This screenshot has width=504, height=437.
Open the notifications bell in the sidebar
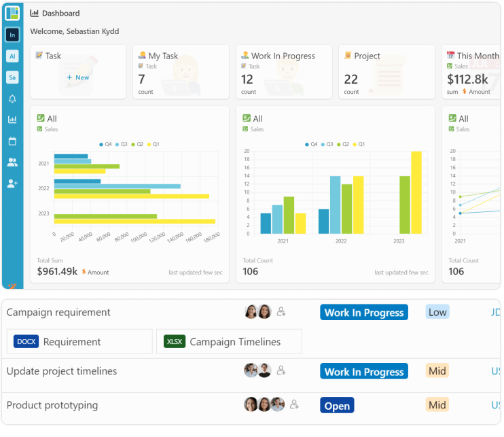[x=12, y=99]
